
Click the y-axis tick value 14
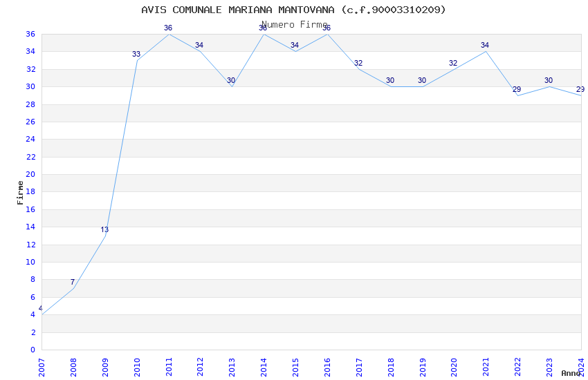tap(30, 227)
